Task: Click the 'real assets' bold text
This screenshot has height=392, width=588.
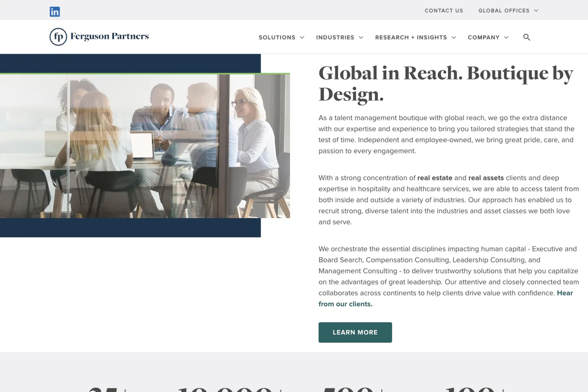Action: 486,178
